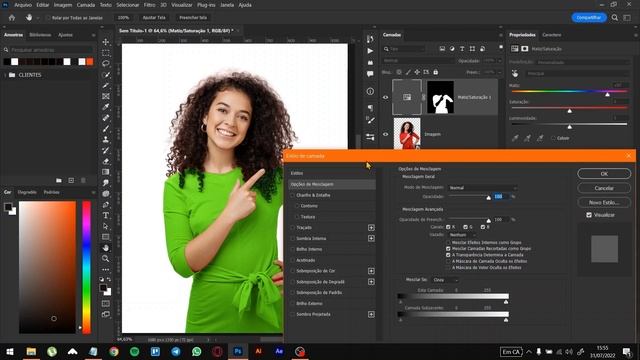640x360 pixels.
Task: Switch to the Degradês tab
Action: (27, 192)
